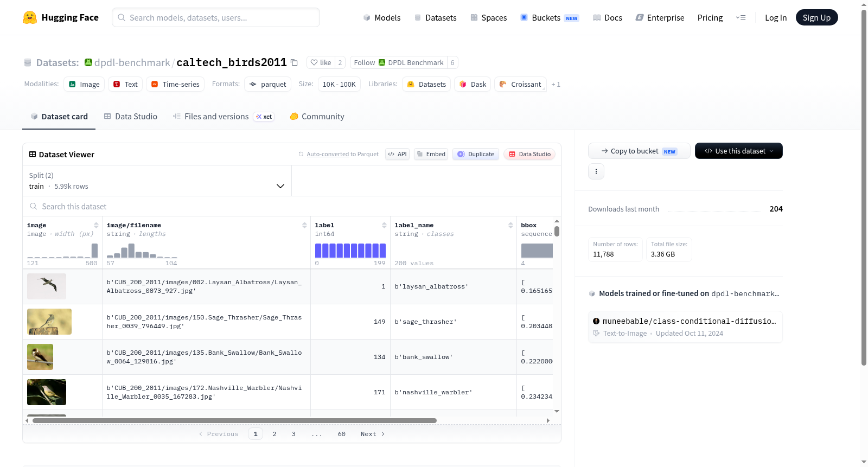The height and width of the screenshot is (467, 868).
Task: Open the muneebable class-conditional-diffusion model card
Action: (685, 327)
